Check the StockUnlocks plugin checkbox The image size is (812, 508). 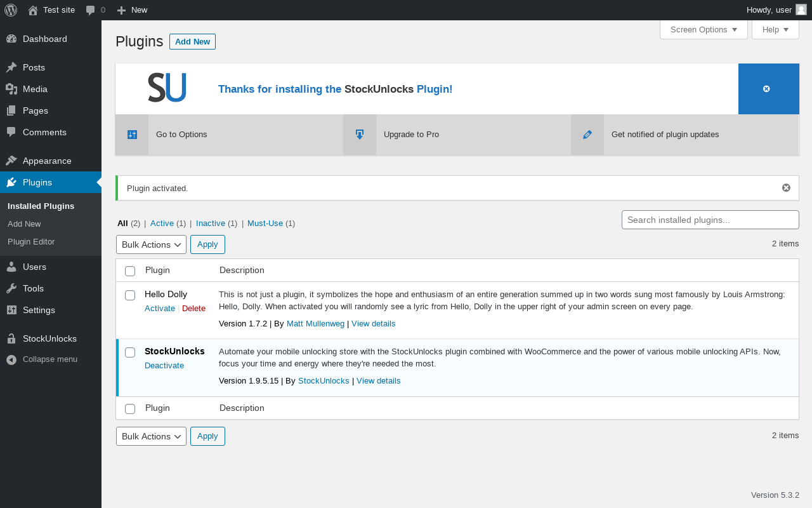[130, 352]
